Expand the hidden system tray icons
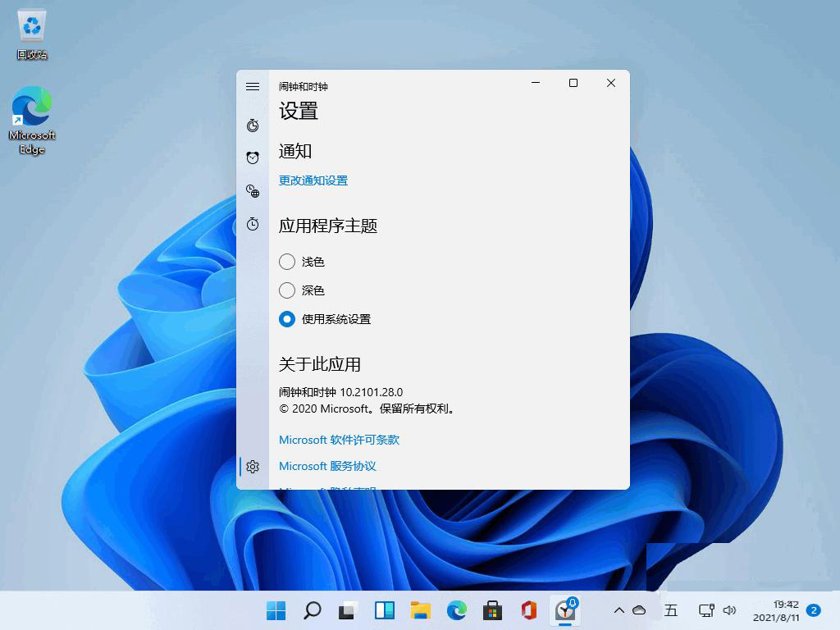This screenshot has width=840, height=630. point(619,610)
